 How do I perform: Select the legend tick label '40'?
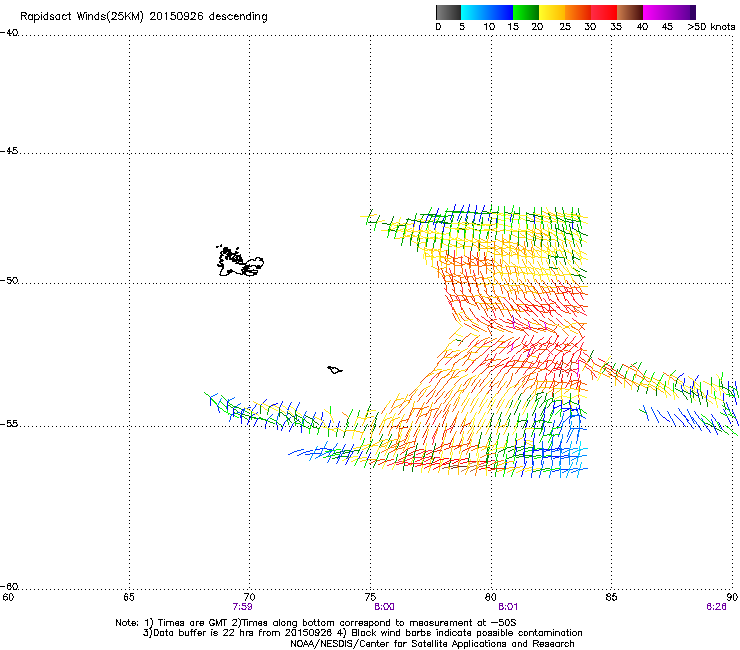click(642, 27)
